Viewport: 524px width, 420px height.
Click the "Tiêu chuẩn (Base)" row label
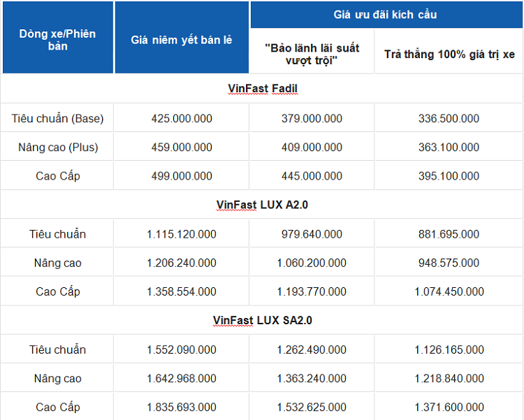57,119
